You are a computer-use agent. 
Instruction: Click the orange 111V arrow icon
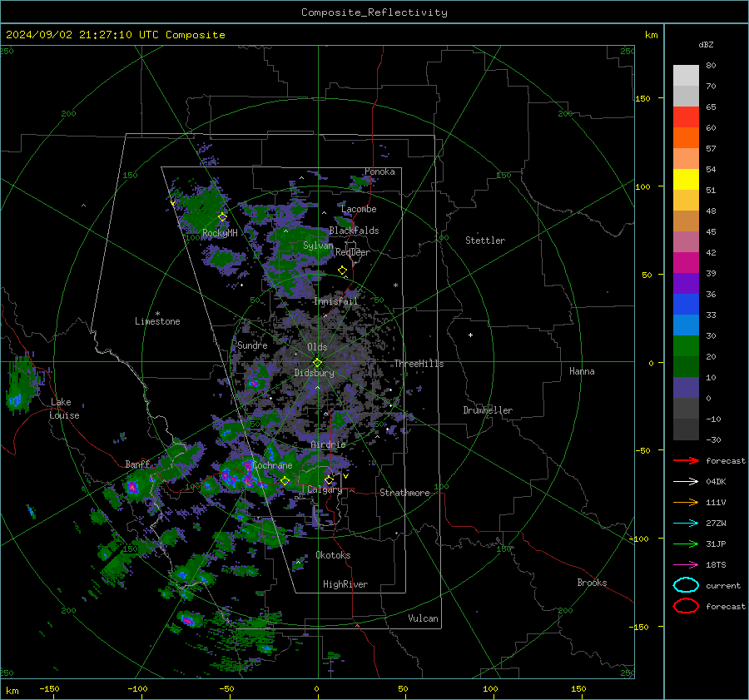[x=686, y=502]
